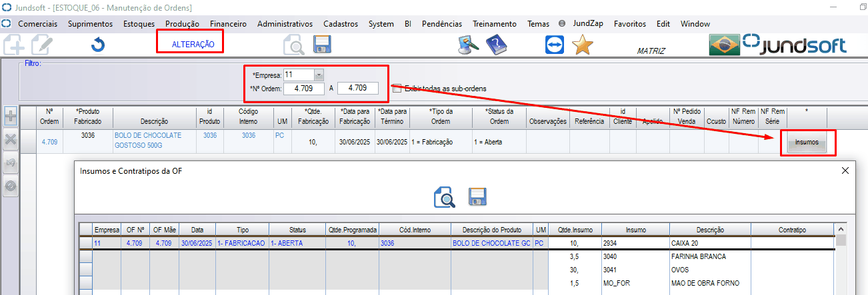The width and height of the screenshot is (868, 295).
Task: Close the Insumos e Contratipos dialog
Action: tap(846, 170)
